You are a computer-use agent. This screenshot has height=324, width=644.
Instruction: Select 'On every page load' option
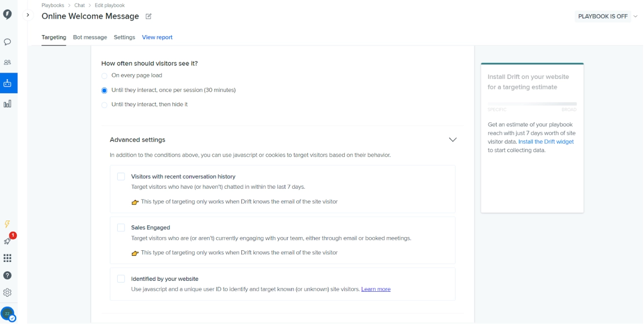pyautogui.click(x=104, y=76)
